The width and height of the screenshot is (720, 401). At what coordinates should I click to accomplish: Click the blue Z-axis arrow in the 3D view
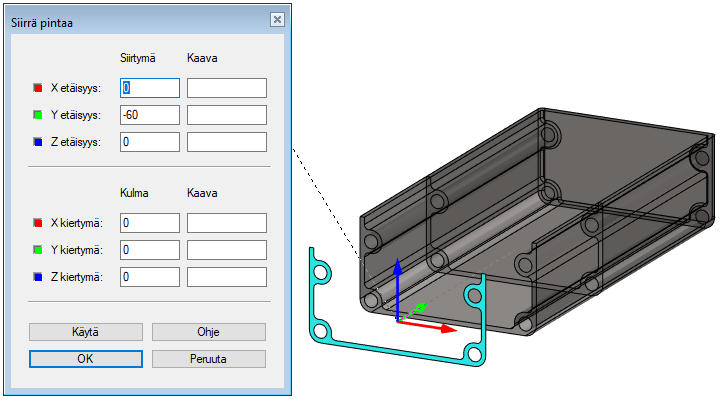point(397,285)
